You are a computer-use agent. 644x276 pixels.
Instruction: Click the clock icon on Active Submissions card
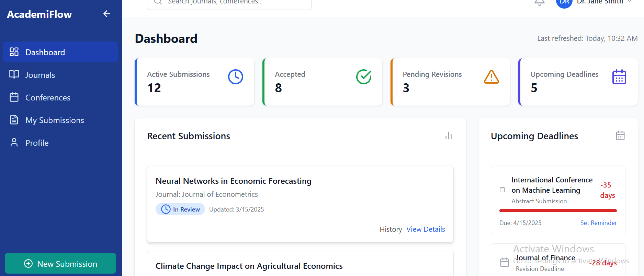point(236,77)
